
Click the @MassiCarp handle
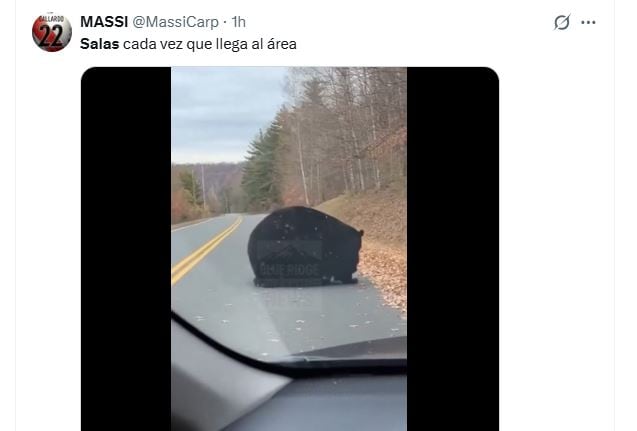point(176,22)
